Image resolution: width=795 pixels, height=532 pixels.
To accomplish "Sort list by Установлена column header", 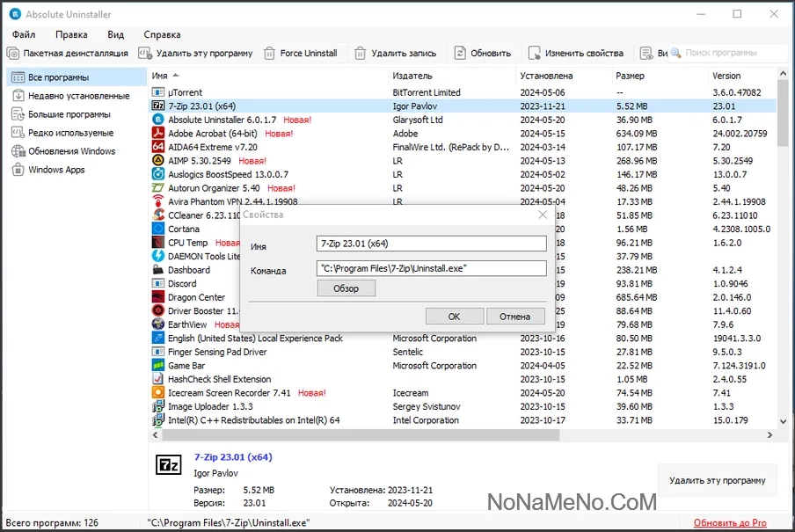I will point(545,76).
